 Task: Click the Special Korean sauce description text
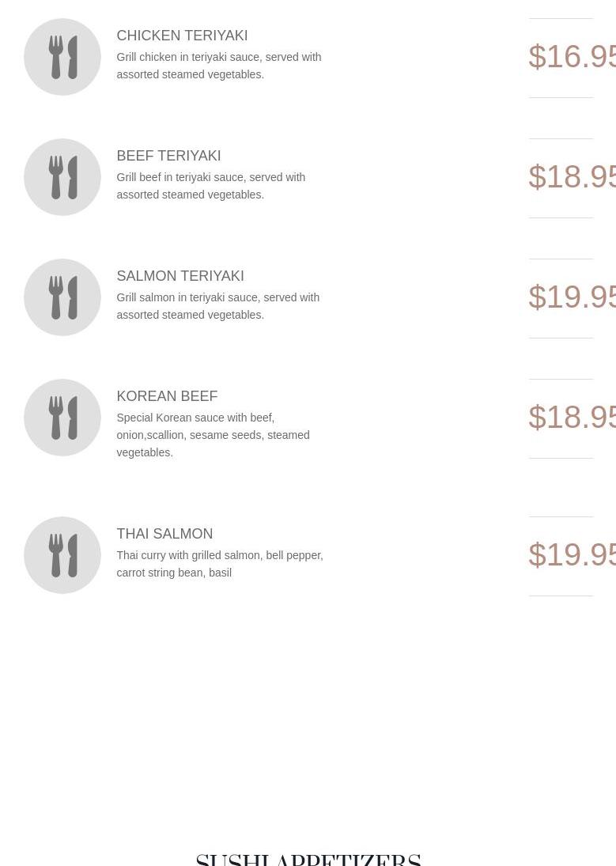click(x=213, y=435)
